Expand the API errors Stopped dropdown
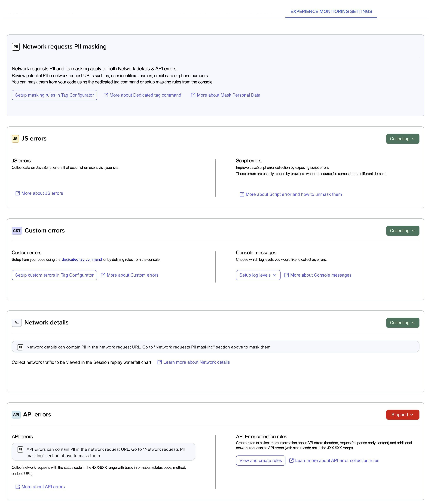 click(x=403, y=415)
